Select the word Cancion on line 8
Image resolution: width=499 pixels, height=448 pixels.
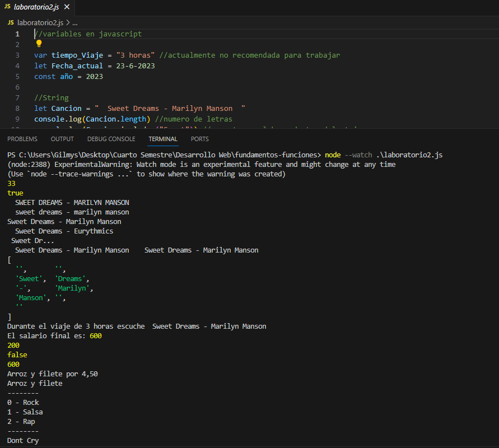point(66,108)
